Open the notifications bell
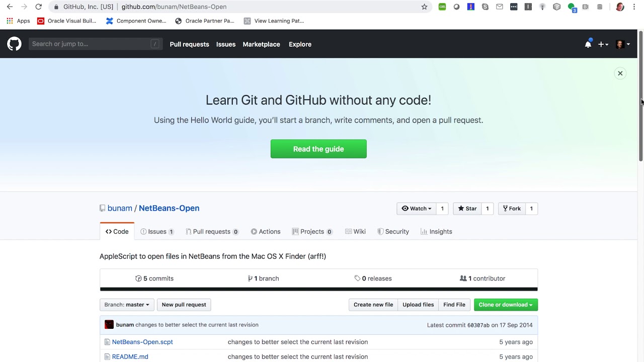Screen dimensions: 644x362 tap(588, 44)
